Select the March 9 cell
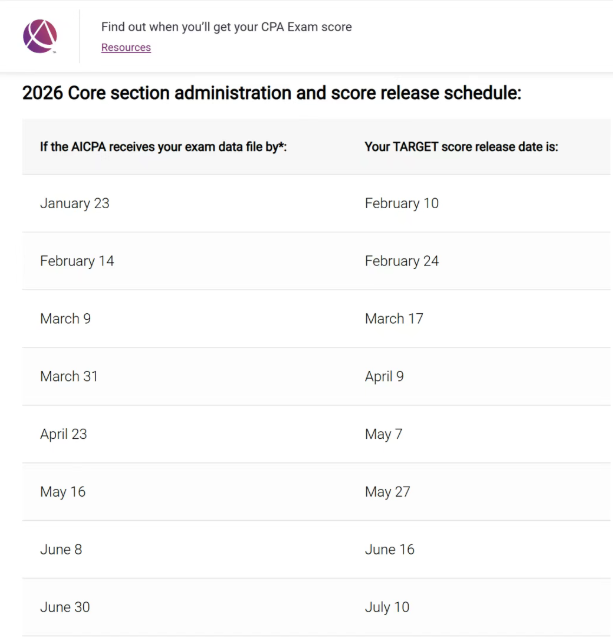Image resolution: width=613 pixels, height=640 pixels. coord(65,319)
